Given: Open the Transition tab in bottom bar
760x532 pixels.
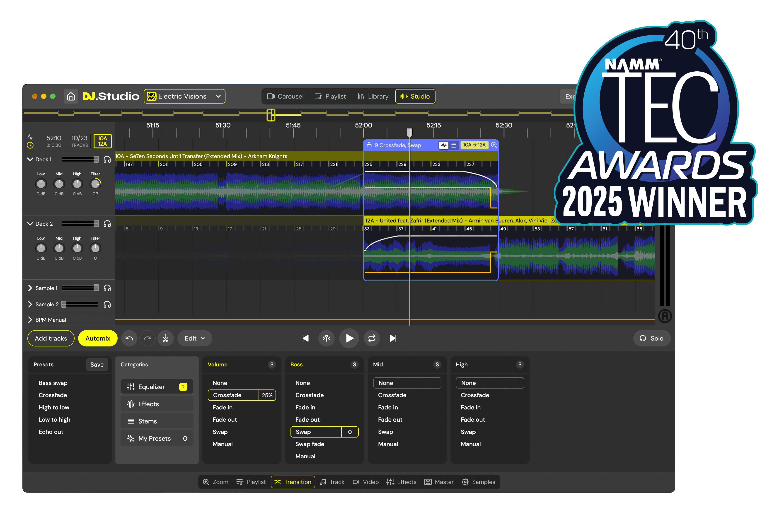Looking at the screenshot, I should pos(293,482).
